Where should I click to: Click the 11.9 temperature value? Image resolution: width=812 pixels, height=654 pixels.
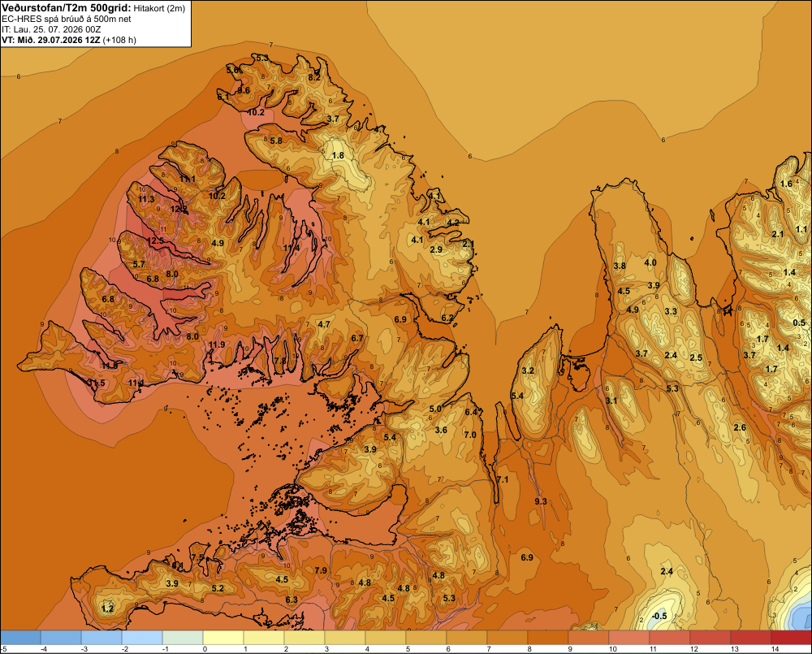(x=217, y=344)
